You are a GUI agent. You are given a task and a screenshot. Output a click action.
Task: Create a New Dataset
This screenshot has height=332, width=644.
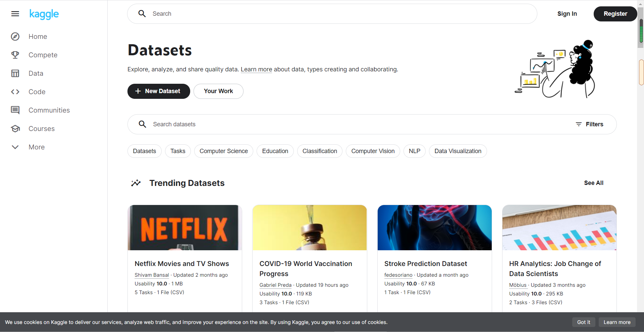click(x=159, y=91)
